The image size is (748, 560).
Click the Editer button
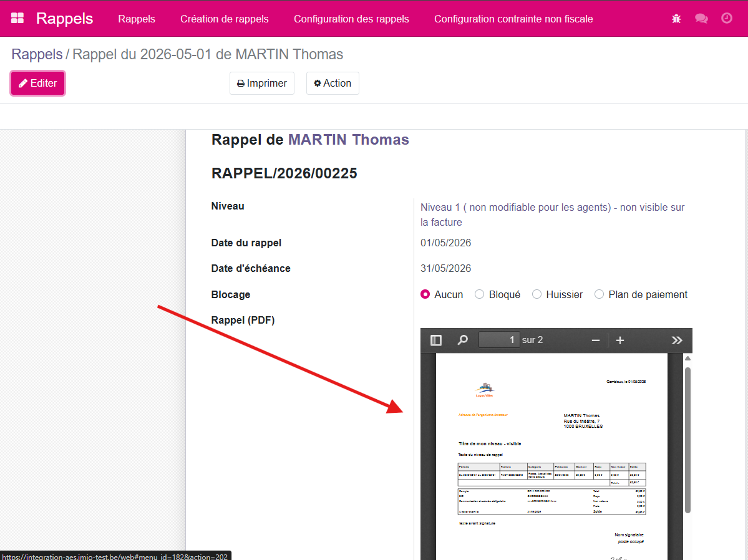pyautogui.click(x=37, y=84)
